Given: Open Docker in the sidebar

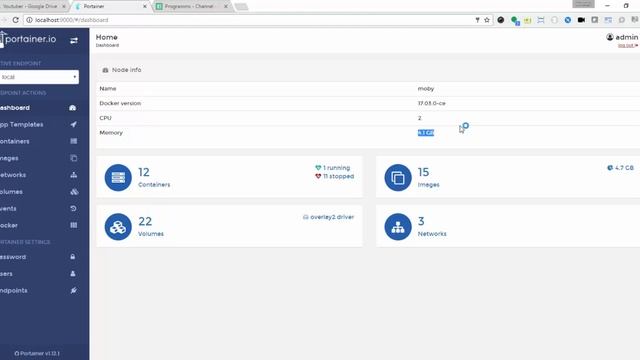Looking at the screenshot, I should pyautogui.click(x=44, y=225).
